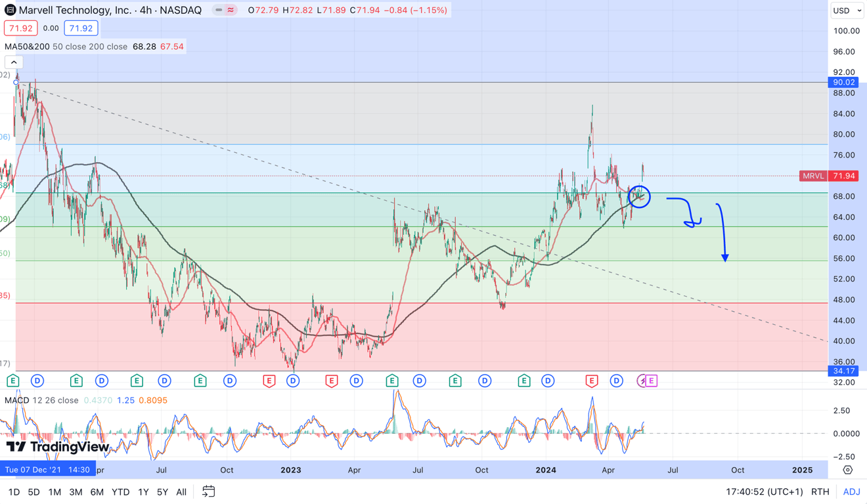Click the leftmost green earnings E marker

pos(12,381)
